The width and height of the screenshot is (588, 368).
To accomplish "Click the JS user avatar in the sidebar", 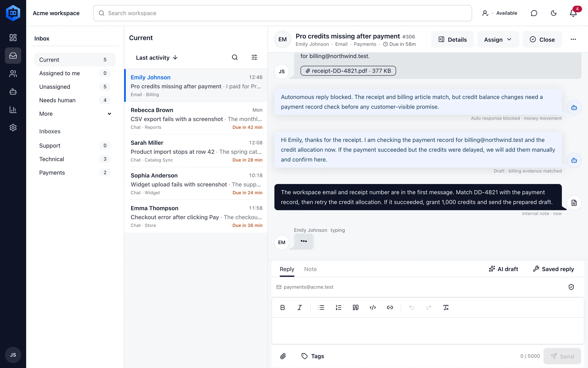I will [x=13, y=355].
